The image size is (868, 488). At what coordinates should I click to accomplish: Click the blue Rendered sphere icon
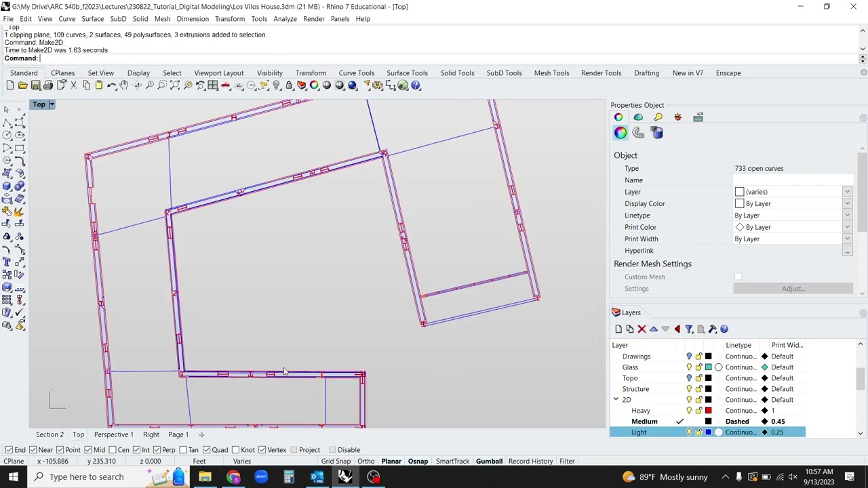352,85
